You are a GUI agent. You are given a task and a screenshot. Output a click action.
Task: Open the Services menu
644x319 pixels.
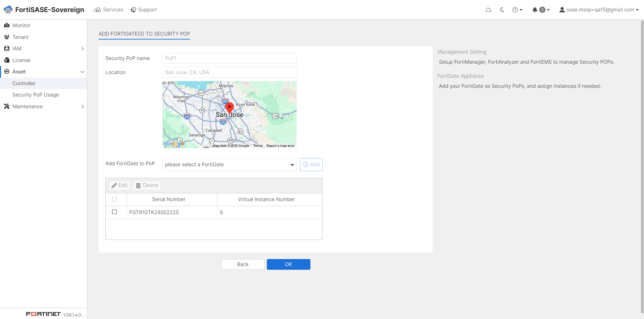[108, 10]
